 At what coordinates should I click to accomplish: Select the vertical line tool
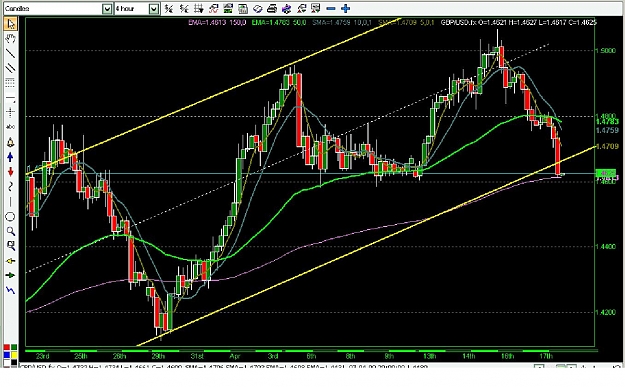click(10, 202)
